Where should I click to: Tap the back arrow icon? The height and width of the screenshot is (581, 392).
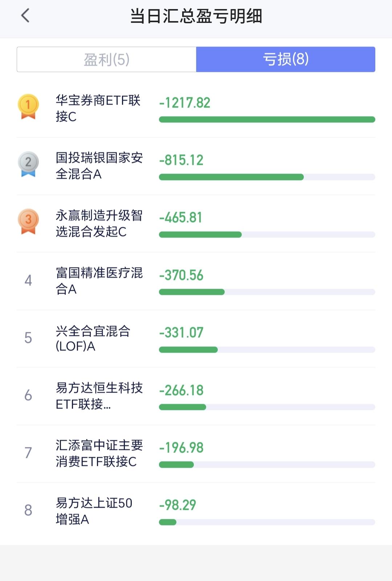(25, 16)
